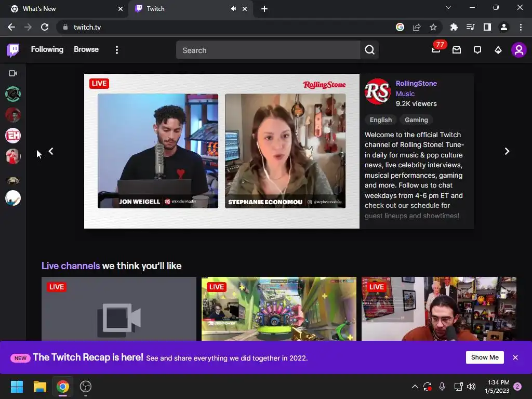Image resolution: width=532 pixels, height=399 pixels.
Task: Open the first live channel placeholder thumbnail
Action: pos(119,309)
